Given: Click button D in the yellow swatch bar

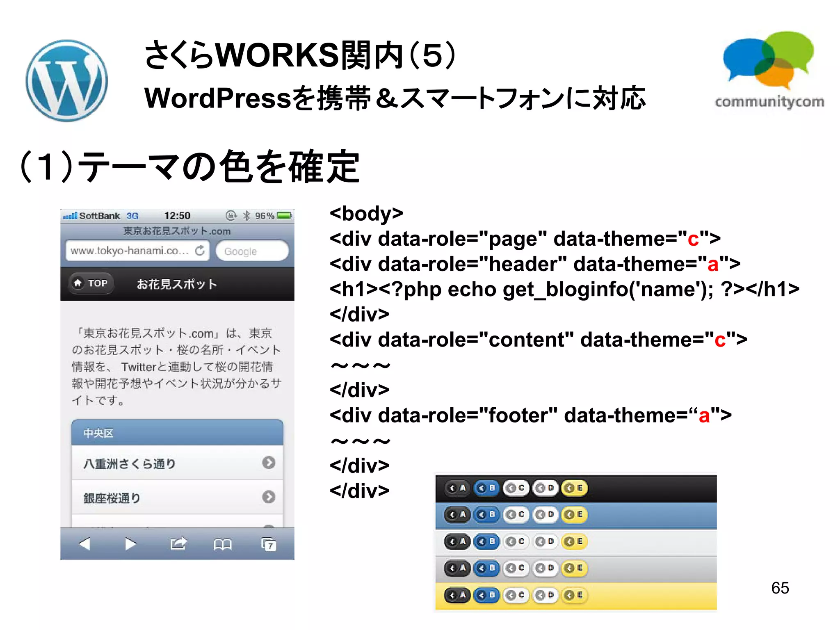Looking at the screenshot, I should [x=545, y=595].
